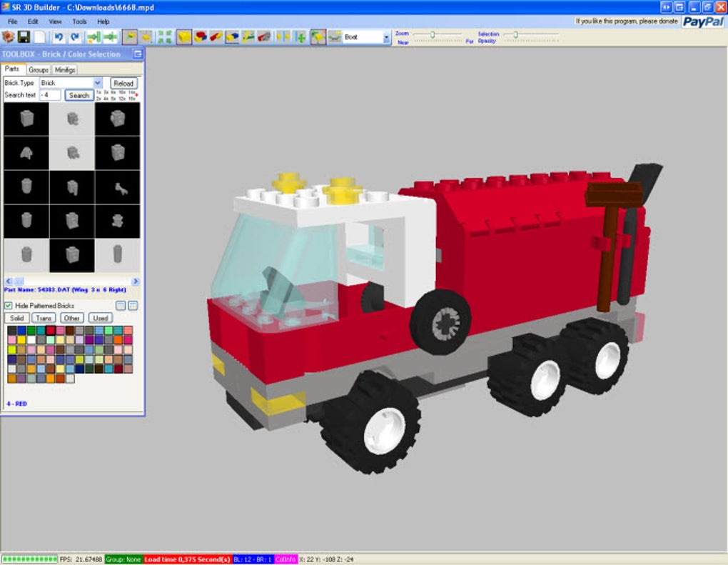Screen dimensions: 728x565
Task: Collapse the TOOLBOX panel header icon
Action: coord(138,54)
